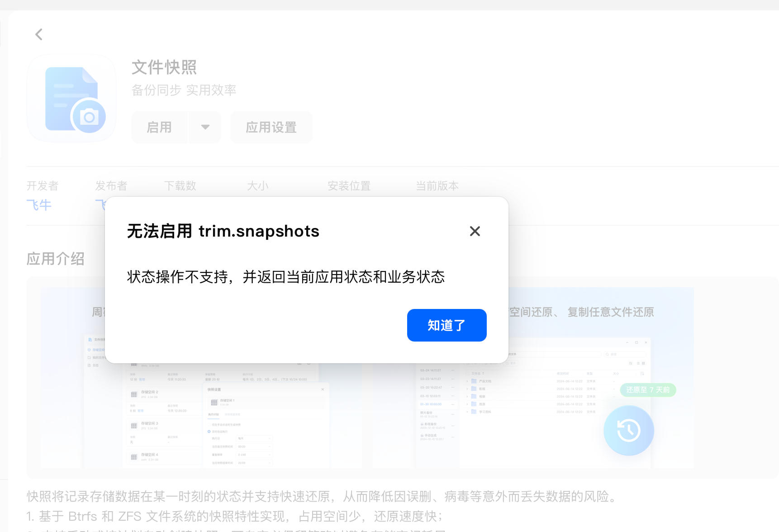Close the 无法启用 trim.snapshots dialog
Screen dimensions: 779x532
pyautogui.click(x=475, y=231)
